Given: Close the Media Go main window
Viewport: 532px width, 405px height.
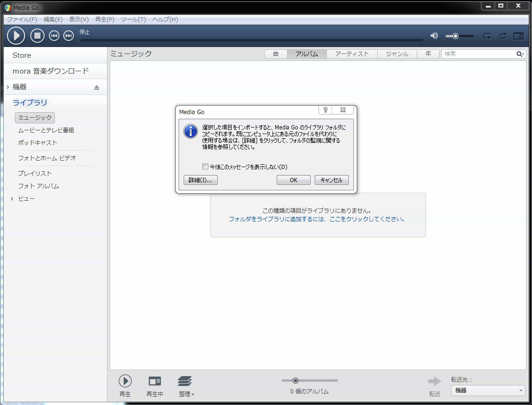Looking at the screenshot, I should 518,6.
